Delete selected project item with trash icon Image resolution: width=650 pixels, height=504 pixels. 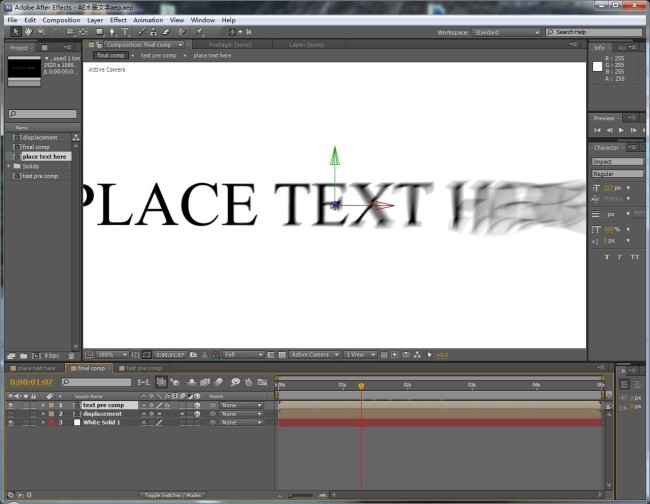pos(71,356)
